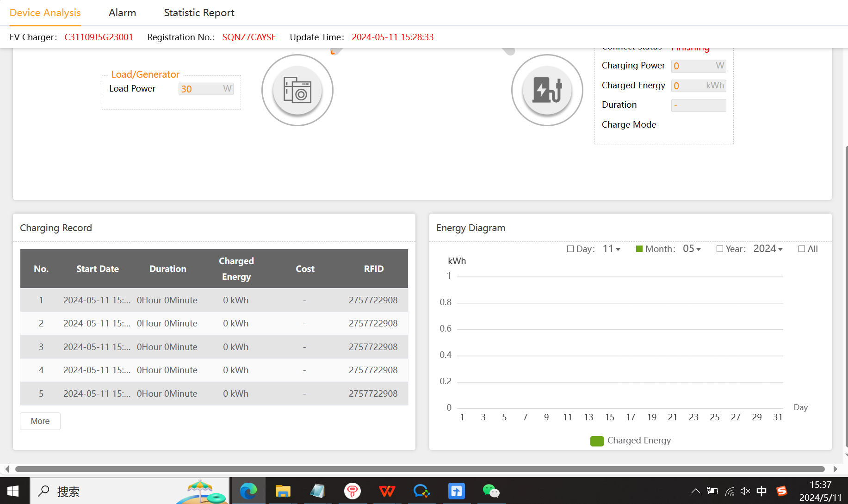Click the EV charger station icon

(547, 90)
